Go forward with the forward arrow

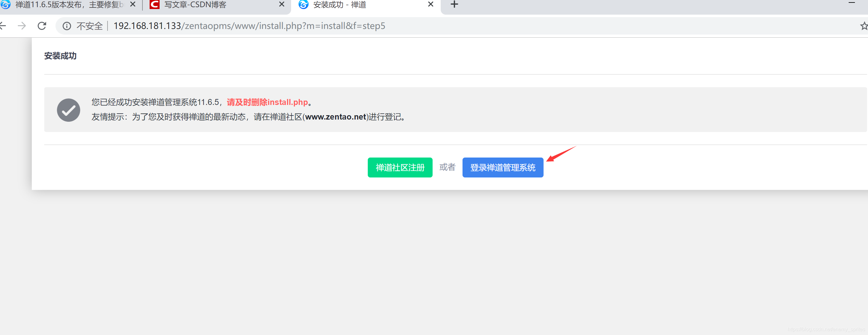22,26
